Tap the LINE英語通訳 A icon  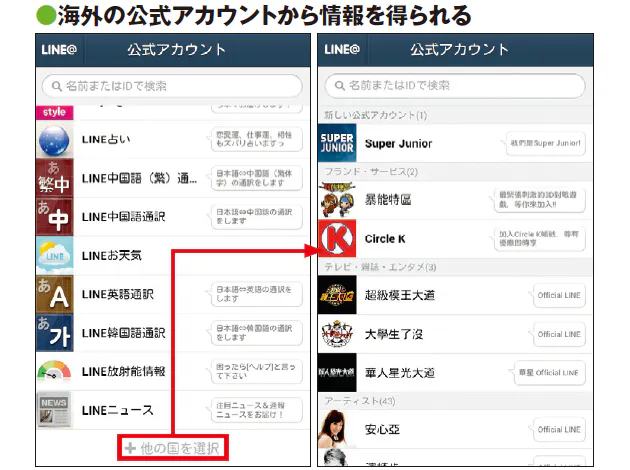pyautogui.click(x=55, y=294)
